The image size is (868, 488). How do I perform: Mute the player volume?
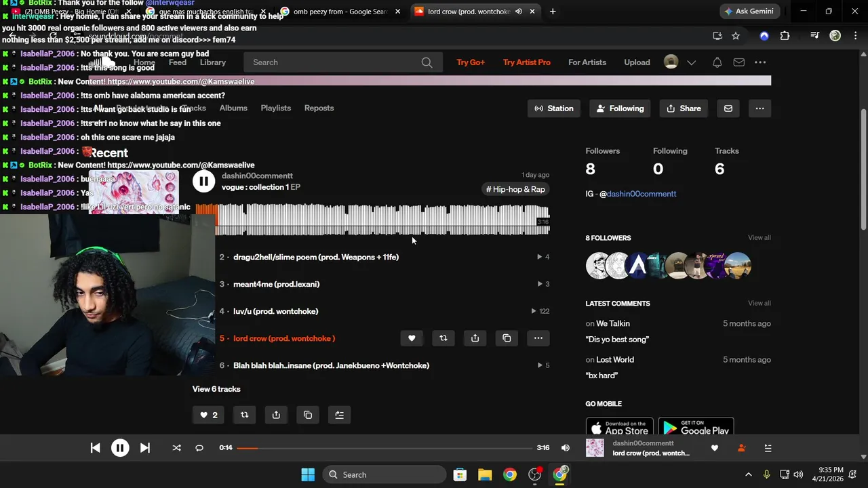[x=566, y=447]
